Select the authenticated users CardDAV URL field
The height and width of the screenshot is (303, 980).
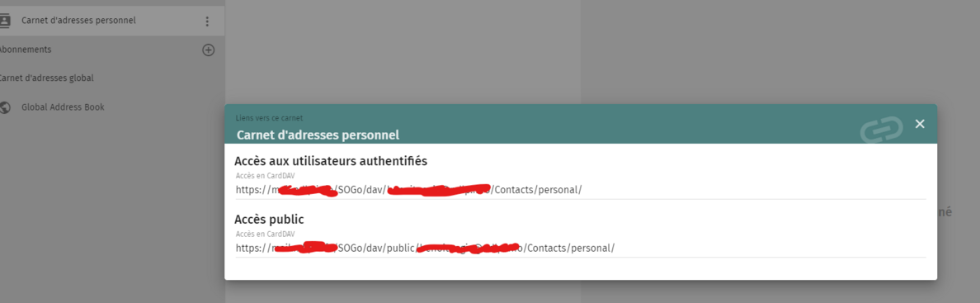[x=581, y=190]
